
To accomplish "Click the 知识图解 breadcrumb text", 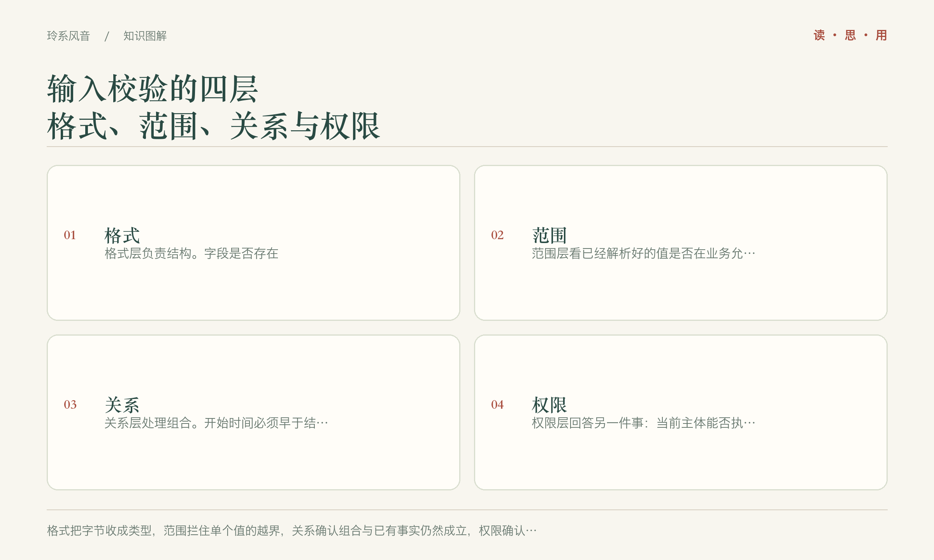I will coord(145,36).
